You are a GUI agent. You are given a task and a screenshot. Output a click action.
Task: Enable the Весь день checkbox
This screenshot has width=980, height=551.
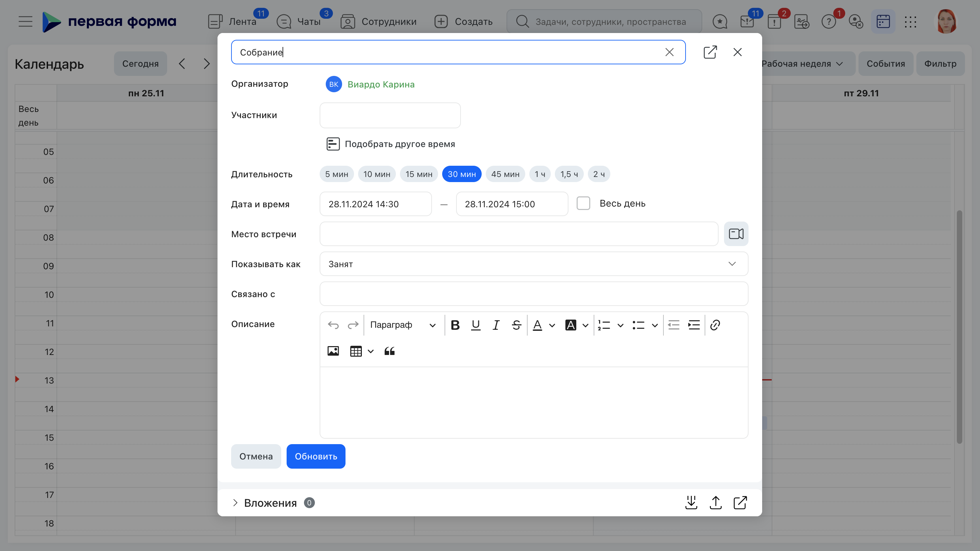[583, 204]
